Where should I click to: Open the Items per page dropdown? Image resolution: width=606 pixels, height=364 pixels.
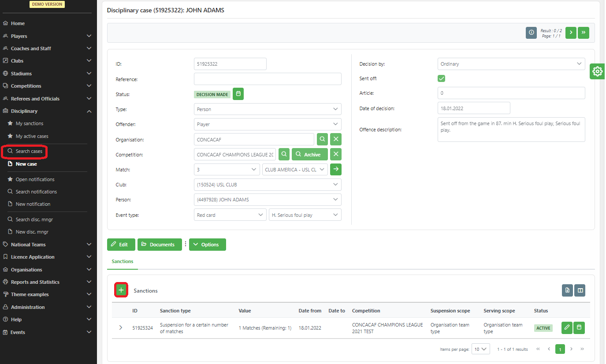point(480,349)
